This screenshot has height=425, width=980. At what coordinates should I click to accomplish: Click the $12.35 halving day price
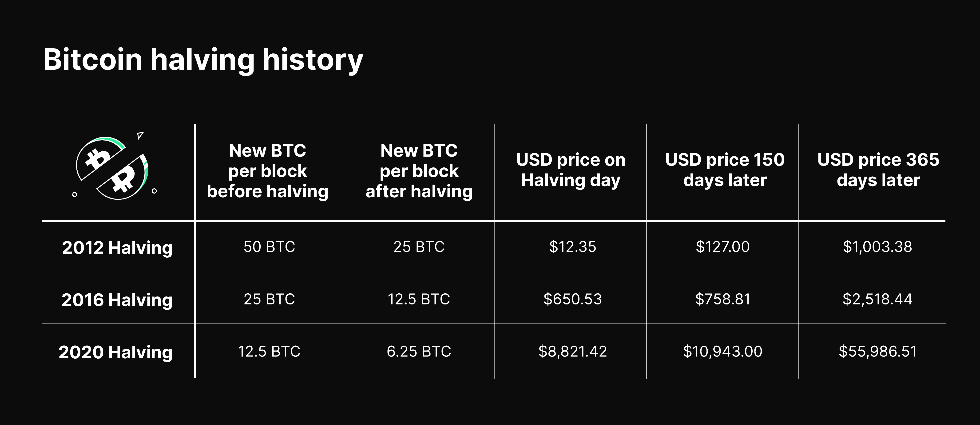click(573, 247)
